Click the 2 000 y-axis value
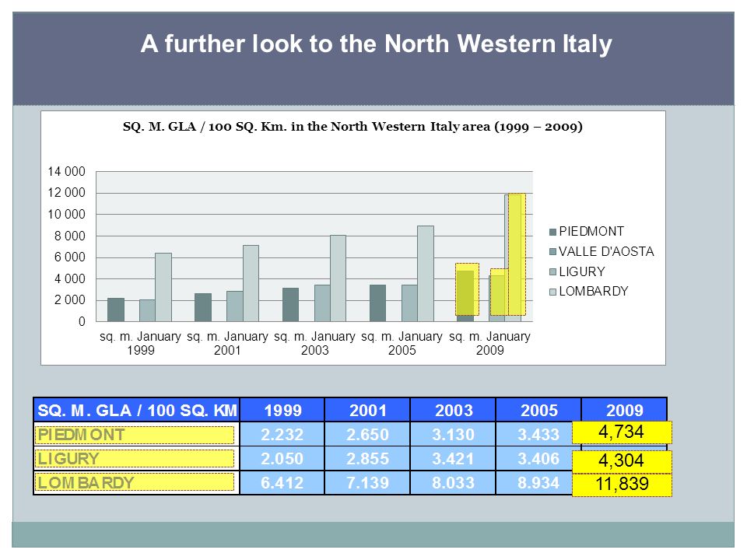 (x=69, y=300)
